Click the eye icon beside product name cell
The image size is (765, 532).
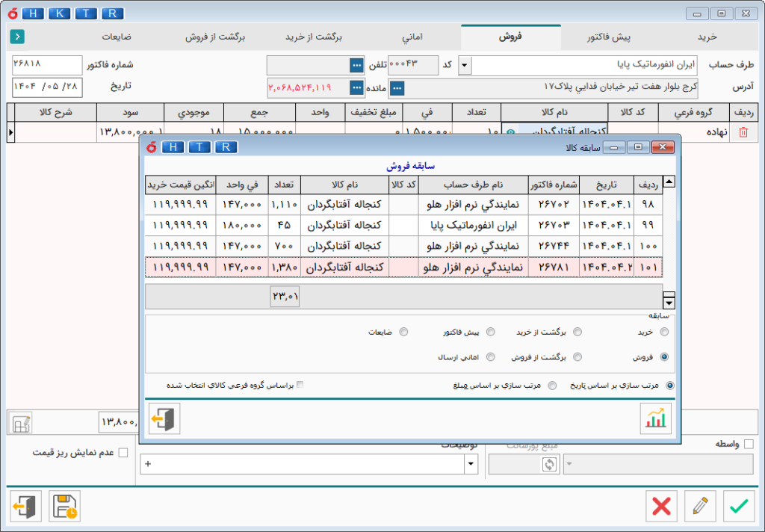coord(510,132)
